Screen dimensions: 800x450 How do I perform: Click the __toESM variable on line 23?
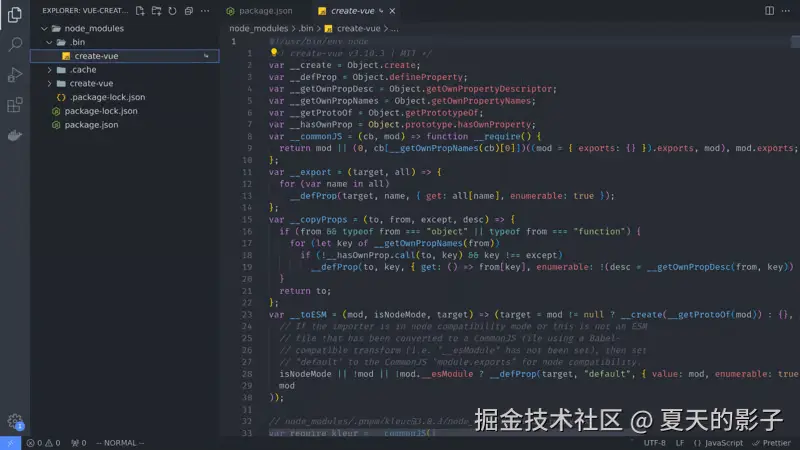point(308,314)
